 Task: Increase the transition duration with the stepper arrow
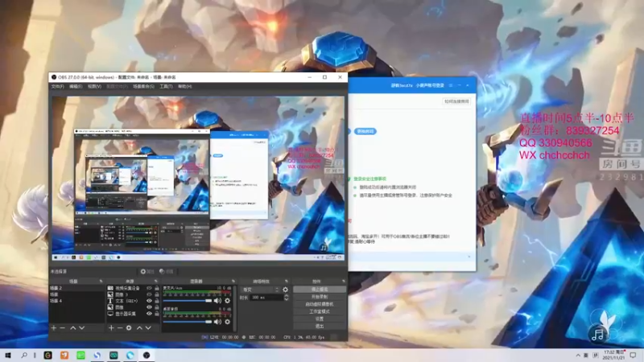click(287, 295)
